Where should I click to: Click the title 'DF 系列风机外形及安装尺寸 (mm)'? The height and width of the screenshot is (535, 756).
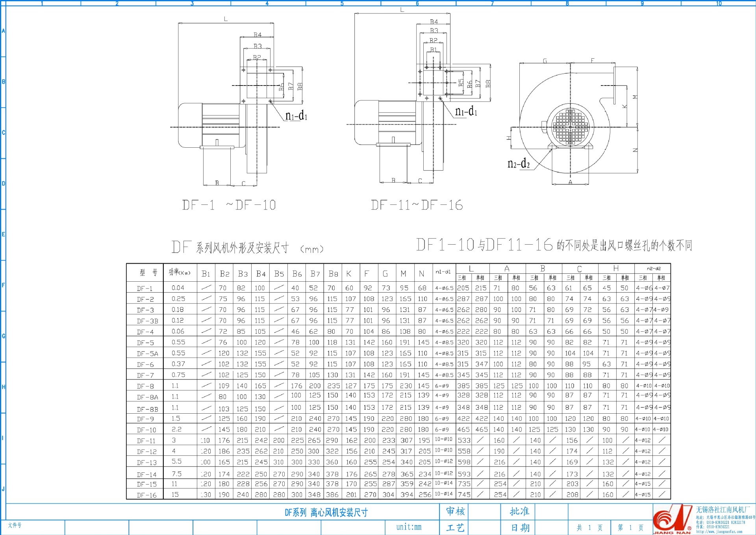click(248, 247)
